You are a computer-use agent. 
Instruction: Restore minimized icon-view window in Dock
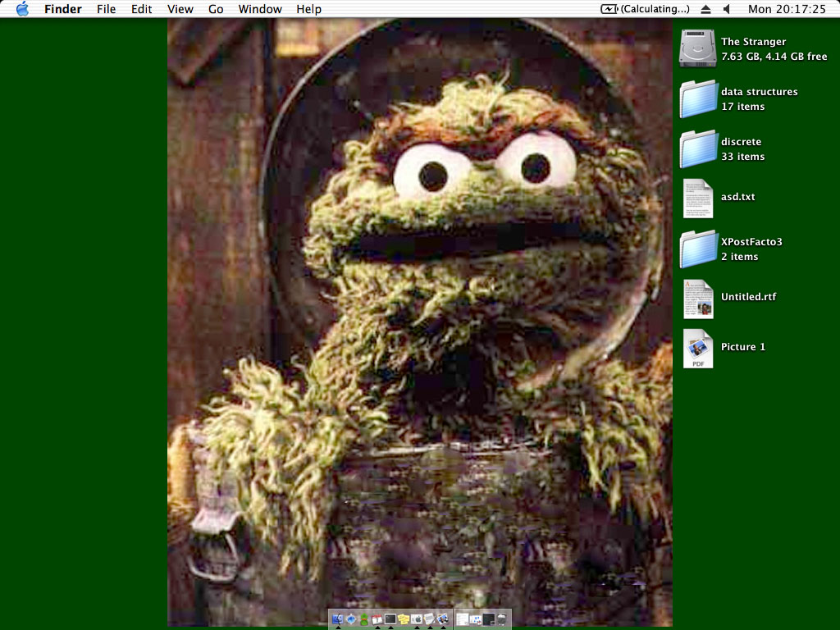476,620
